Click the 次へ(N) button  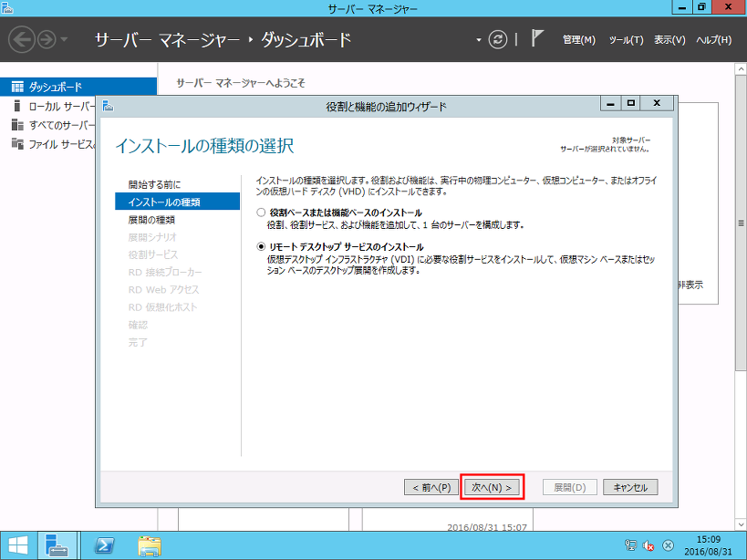tap(491, 486)
